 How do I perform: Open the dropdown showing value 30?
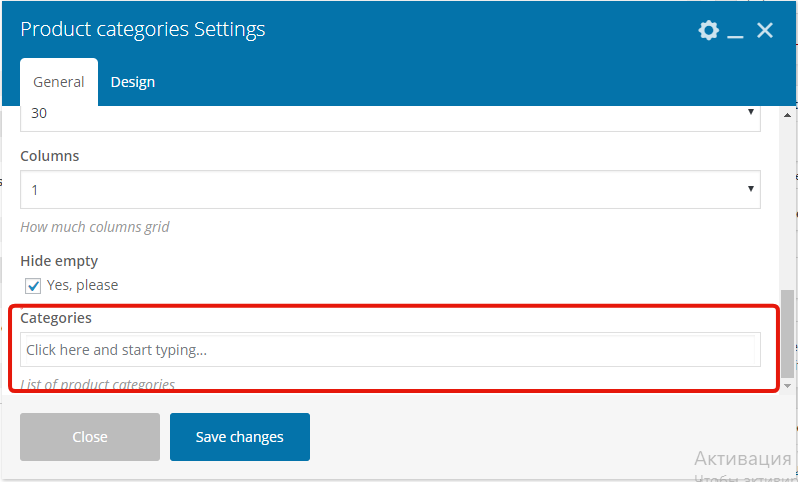(390, 115)
